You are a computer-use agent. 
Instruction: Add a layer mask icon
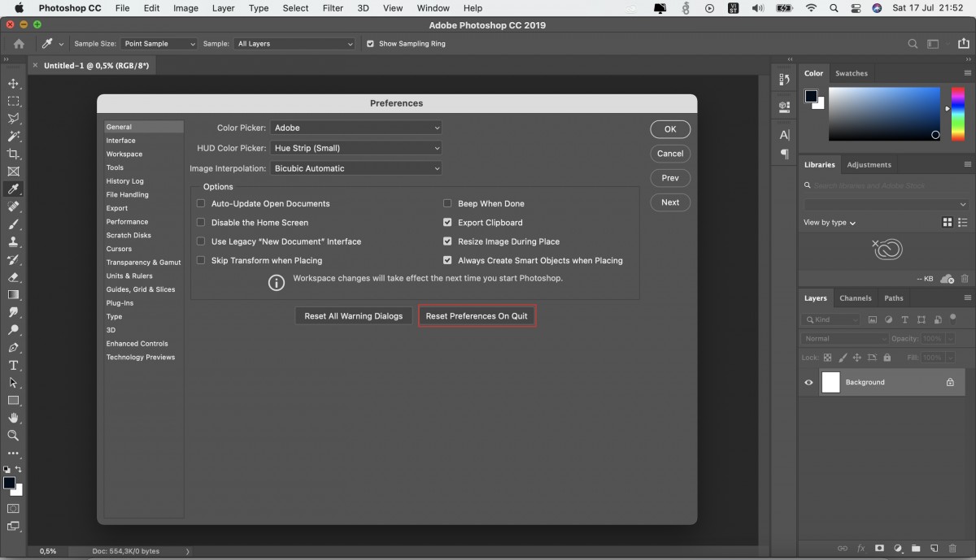click(879, 549)
